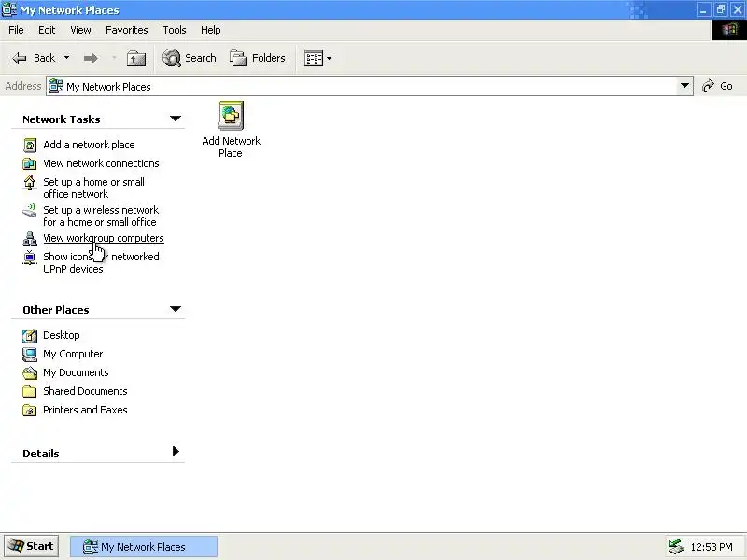This screenshot has height=560, width=747.
Task: Expand the Address bar dropdown
Action: click(x=684, y=86)
